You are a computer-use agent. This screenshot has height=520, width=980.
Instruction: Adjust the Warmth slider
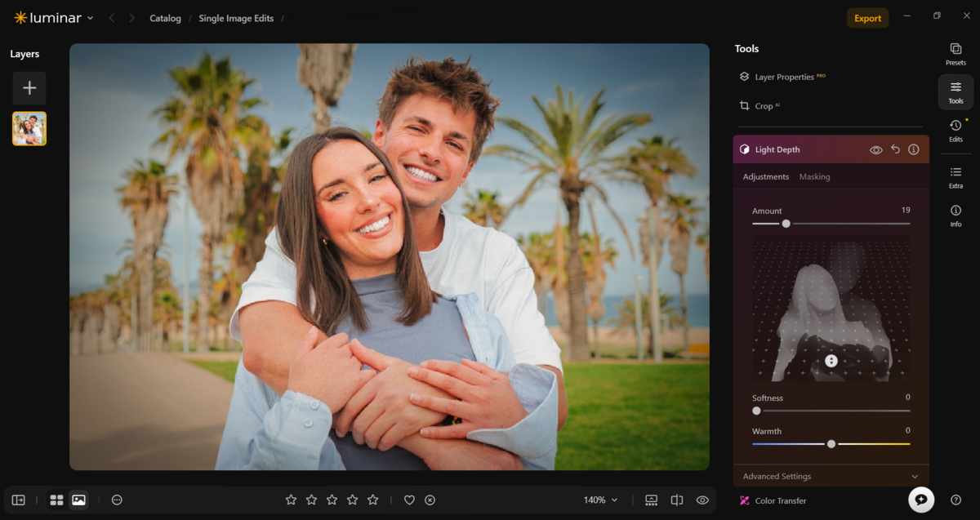831,444
